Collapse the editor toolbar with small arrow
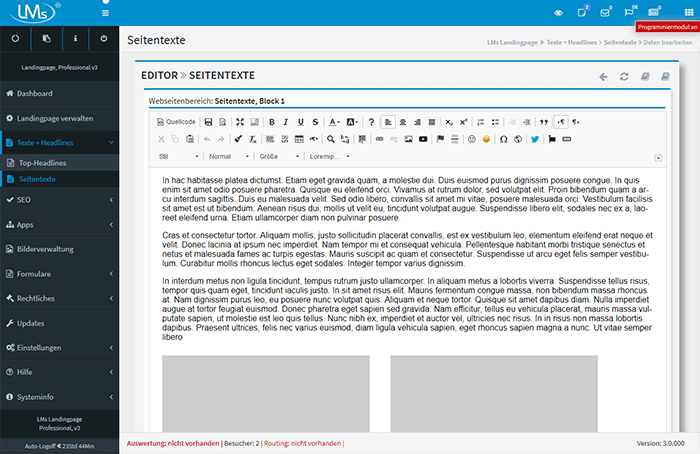700x454 pixels. pos(658,158)
